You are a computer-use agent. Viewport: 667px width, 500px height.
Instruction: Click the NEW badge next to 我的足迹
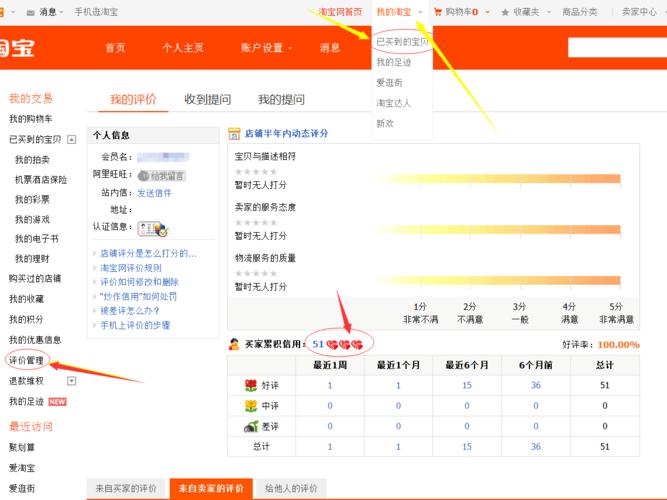point(57,402)
